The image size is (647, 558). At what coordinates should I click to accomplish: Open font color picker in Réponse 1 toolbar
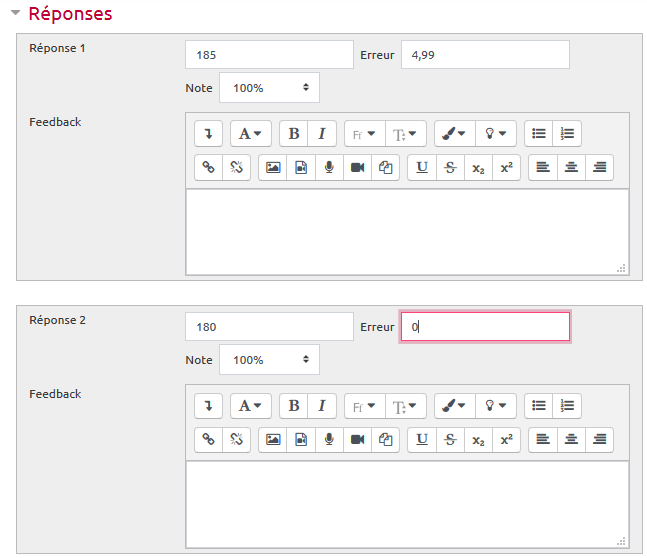click(x=455, y=133)
